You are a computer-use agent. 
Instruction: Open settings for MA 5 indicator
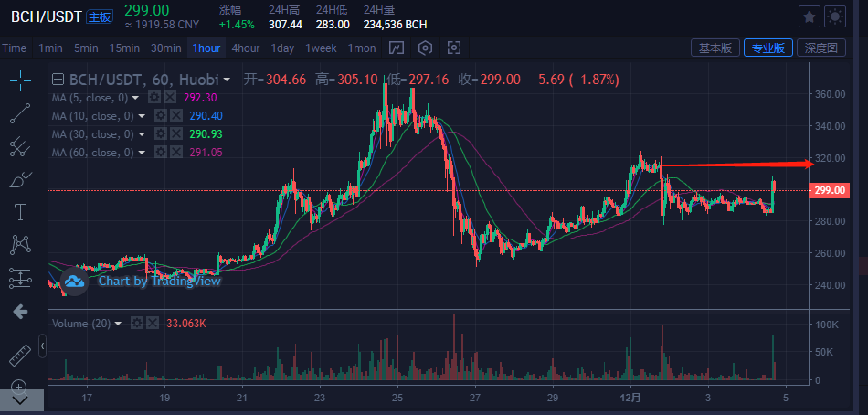(153, 98)
